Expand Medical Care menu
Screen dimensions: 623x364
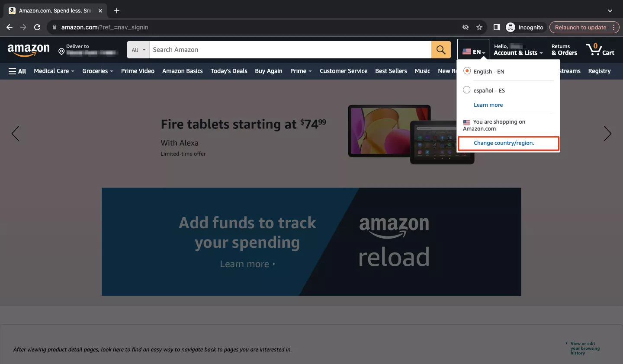tap(54, 71)
